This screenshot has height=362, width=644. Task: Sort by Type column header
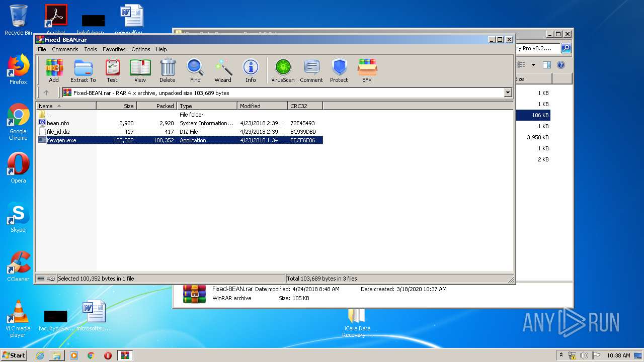coord(207,106)
